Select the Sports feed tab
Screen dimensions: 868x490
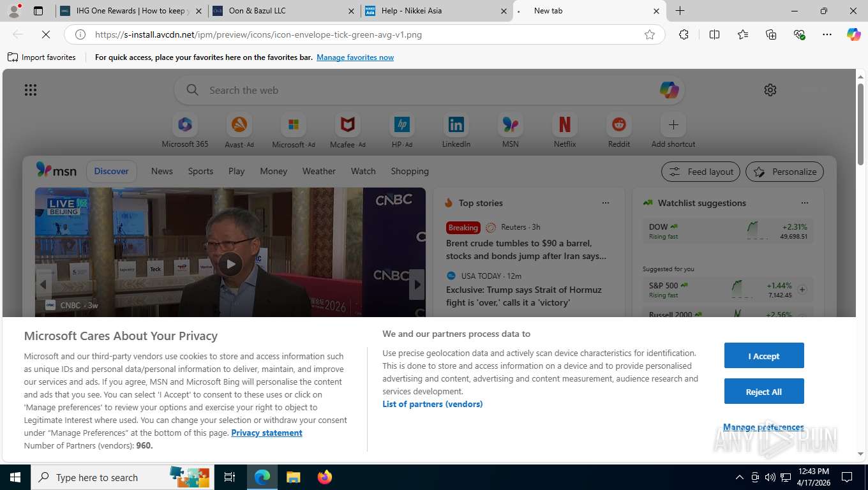(200, 171)
